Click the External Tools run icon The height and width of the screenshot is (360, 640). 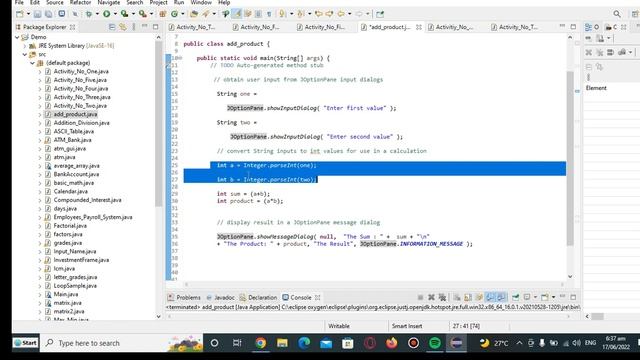[x=142, y=14]
